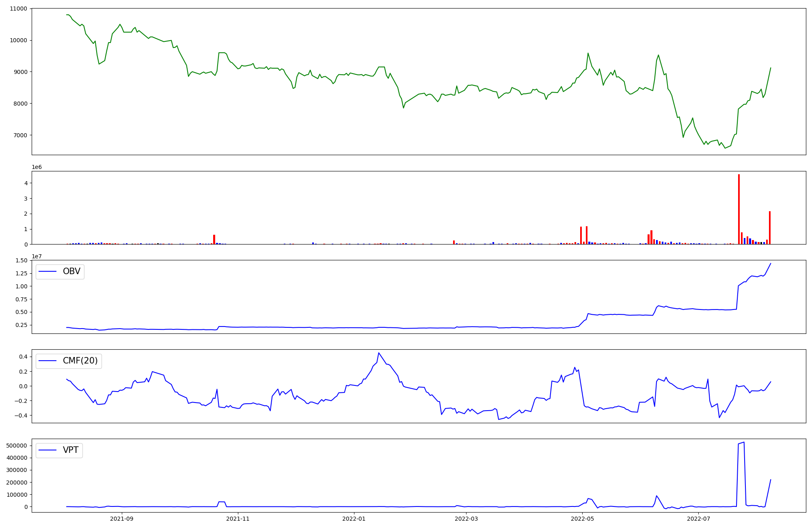Select the 2022-05 x-axis date label
The height and width of the screenshot is (528, 812).
tap(582, 519)
